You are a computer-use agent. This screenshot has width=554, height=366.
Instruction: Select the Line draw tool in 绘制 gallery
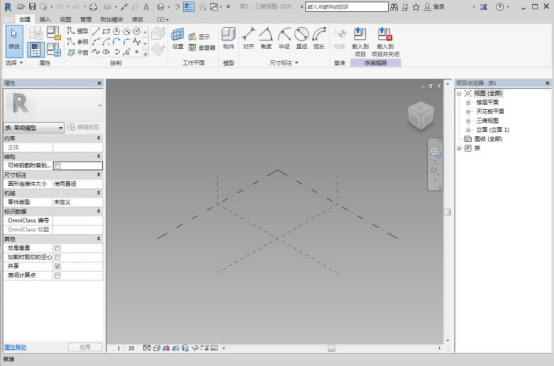tap(96, 31)
